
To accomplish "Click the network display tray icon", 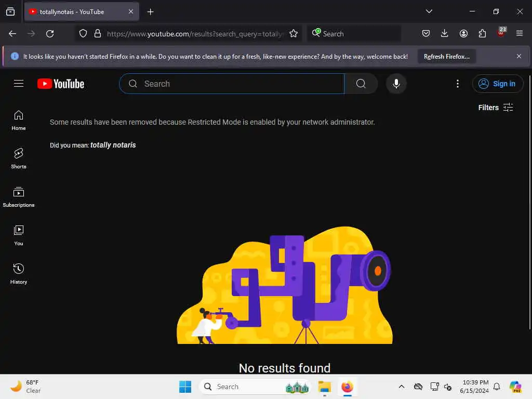I will pos(434,387).
